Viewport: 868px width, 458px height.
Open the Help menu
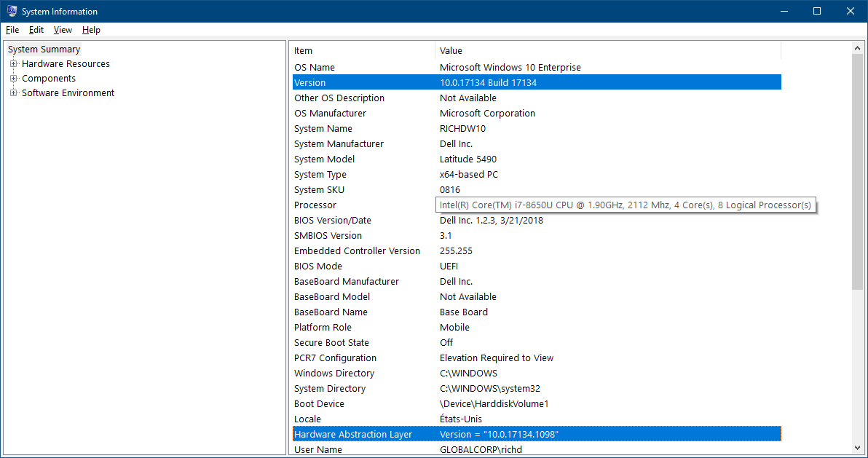(91, 30)
